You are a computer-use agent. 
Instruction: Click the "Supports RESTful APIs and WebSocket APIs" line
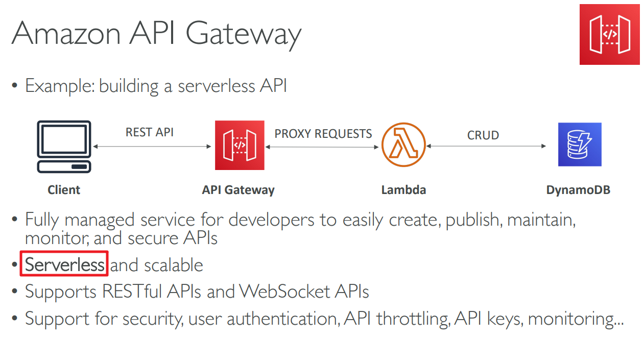197,292
